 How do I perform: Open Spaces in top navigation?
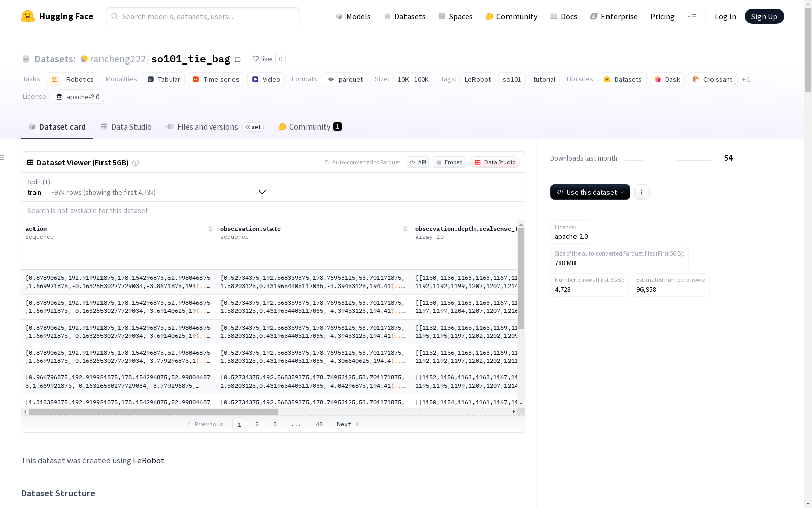click(x=456, y=16)
